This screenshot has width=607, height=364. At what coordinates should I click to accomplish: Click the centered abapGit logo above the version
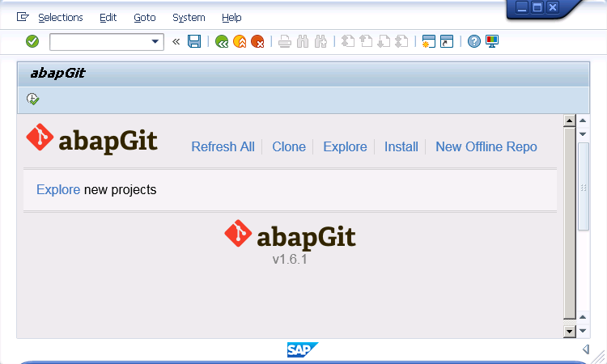point(290,235)
